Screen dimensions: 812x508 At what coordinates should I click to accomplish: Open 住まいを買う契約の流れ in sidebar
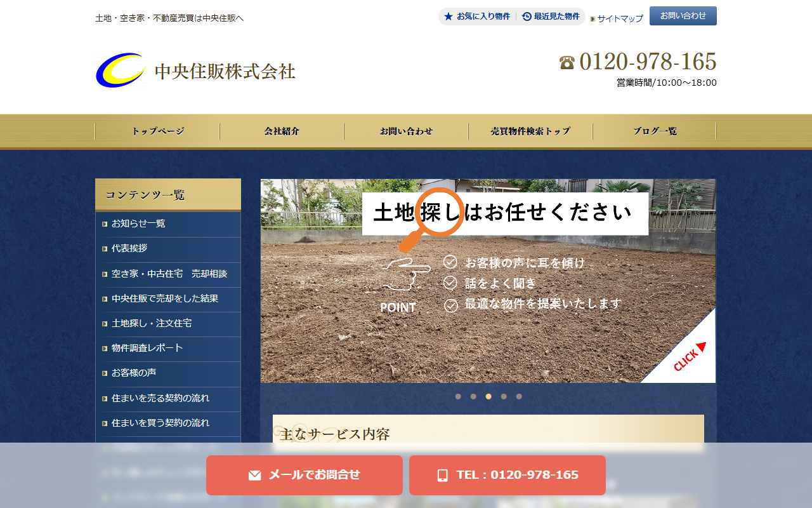168,423
